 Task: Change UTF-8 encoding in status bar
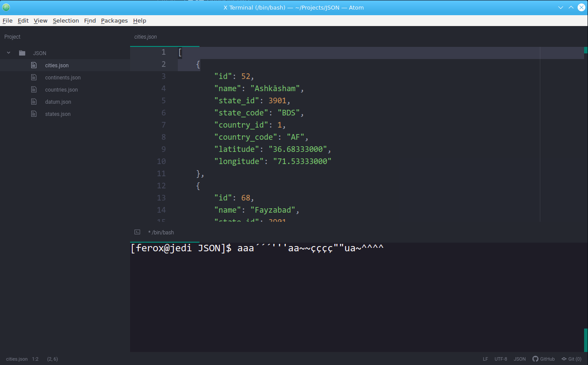pyautogui.click(x=501, y=359)
